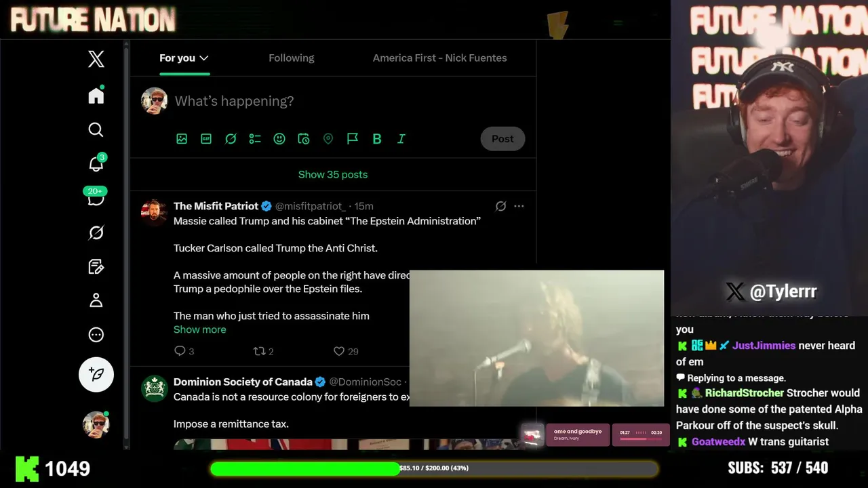Click Show 35 posts link
The width and height of the screenshot is (868, 488).
point(333,174)
